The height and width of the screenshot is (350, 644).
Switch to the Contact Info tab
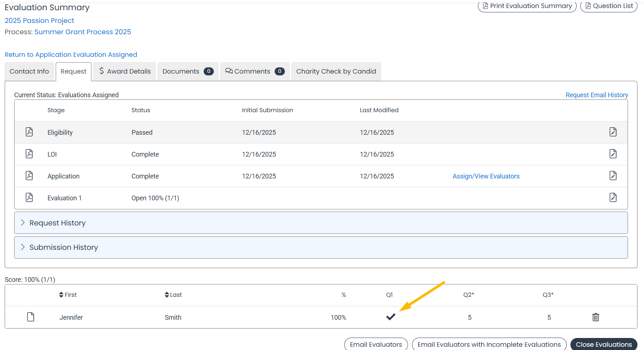(x=29, y=71)
